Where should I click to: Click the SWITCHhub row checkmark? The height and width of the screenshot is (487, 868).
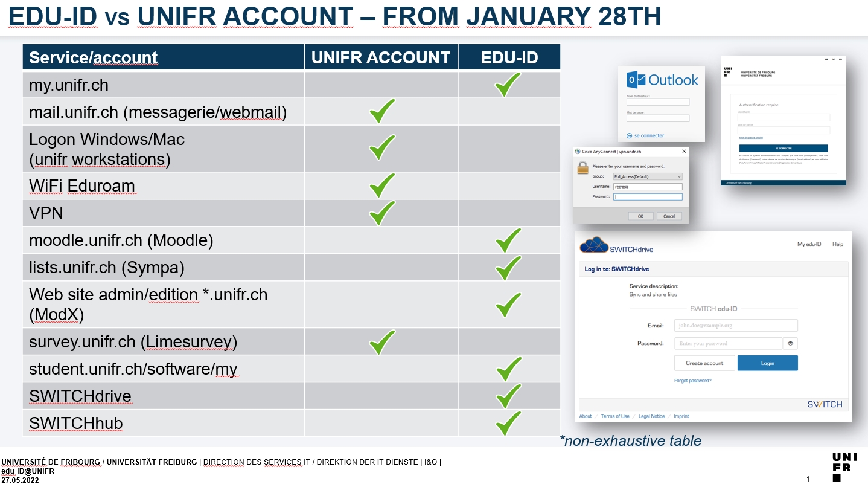508,423
